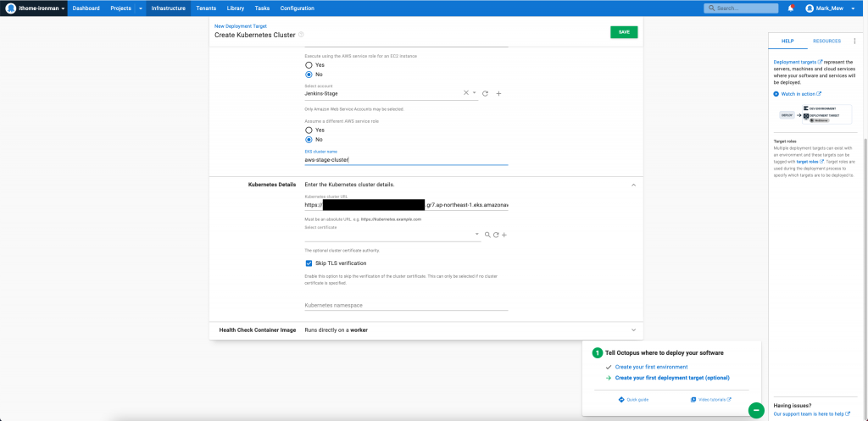Open the Tasks menu
Image resolution: width=868 pixels, height=421 pixels.
pyautogui.click(x=263, y=8)
